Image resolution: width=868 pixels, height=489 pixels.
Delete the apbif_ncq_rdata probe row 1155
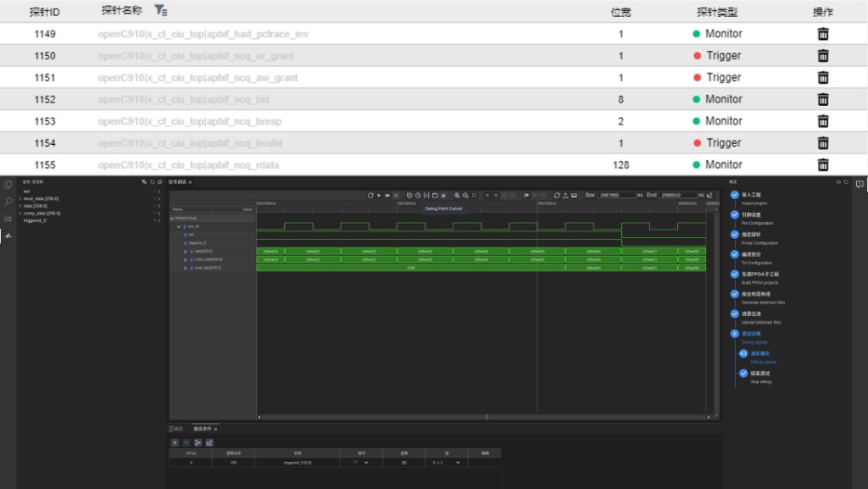pos(822,165)
